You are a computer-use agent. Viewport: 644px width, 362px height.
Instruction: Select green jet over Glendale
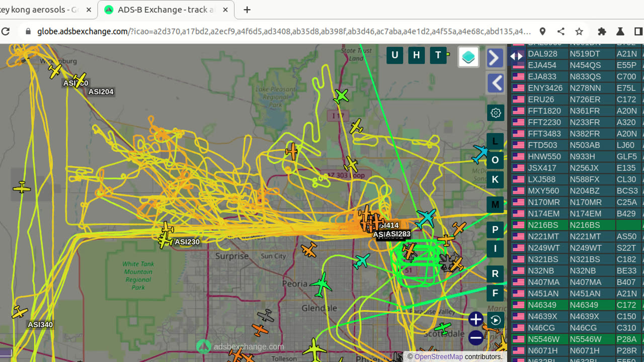pos(321,285)
